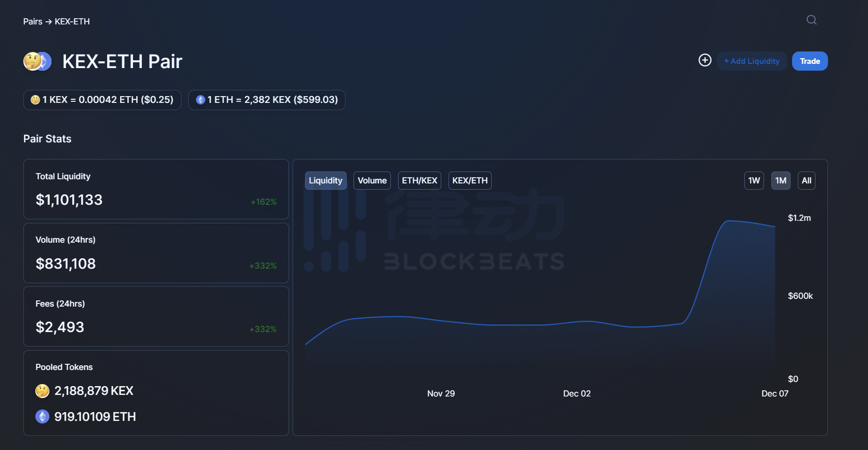Click the ETH icon in Pooled Tokens

pos(42,417)
